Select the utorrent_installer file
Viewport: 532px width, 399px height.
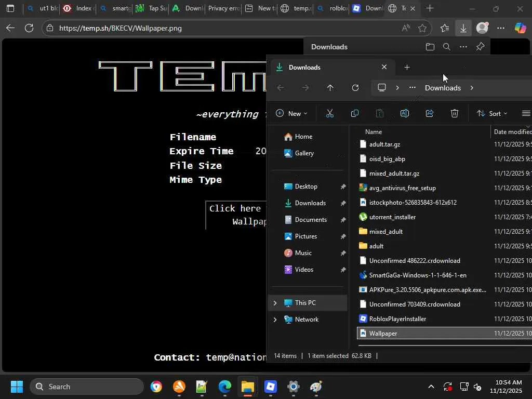point(392,217)
